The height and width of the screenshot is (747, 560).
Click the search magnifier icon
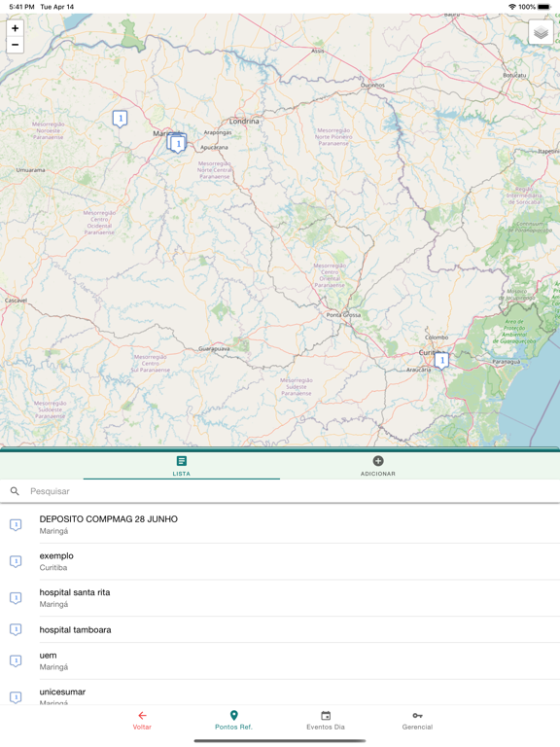pyautogui.click(x=15, y=491)
